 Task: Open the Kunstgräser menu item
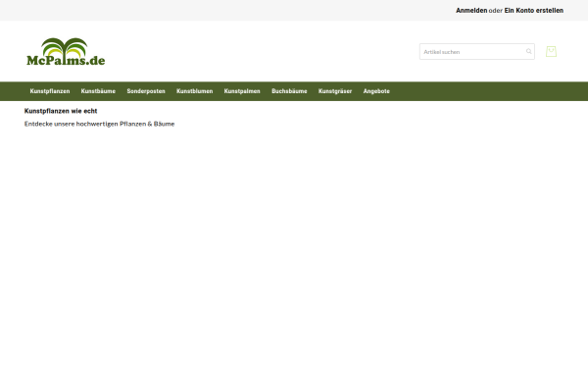coord(335,91)
